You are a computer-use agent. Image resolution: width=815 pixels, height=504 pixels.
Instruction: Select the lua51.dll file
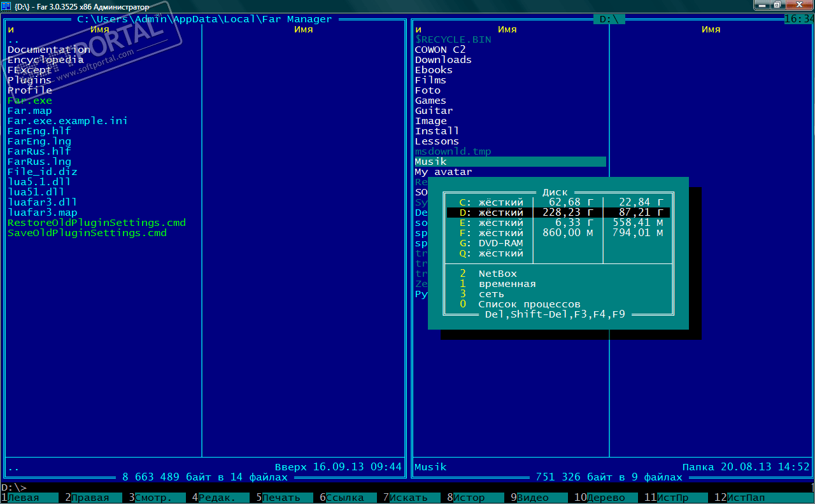click(x=36, y=192)
